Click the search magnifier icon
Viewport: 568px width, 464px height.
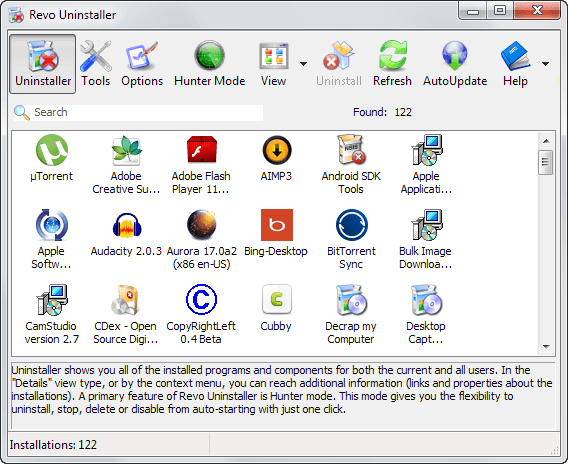coord(21,112)
